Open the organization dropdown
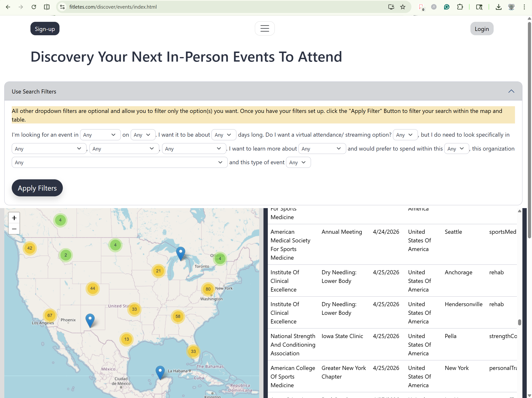The width and height of the screenshot is (532, 398). coord(119,163)
